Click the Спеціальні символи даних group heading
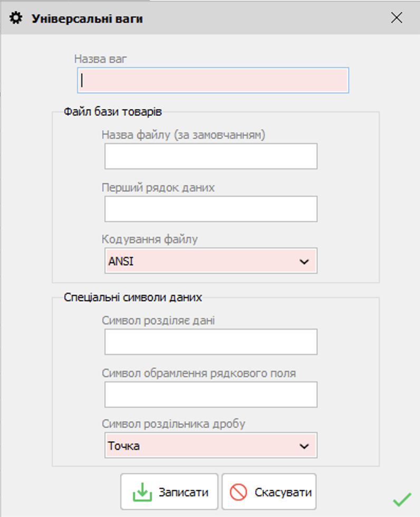Viewport: 420px width, 517px height. [x=132, y=297]
